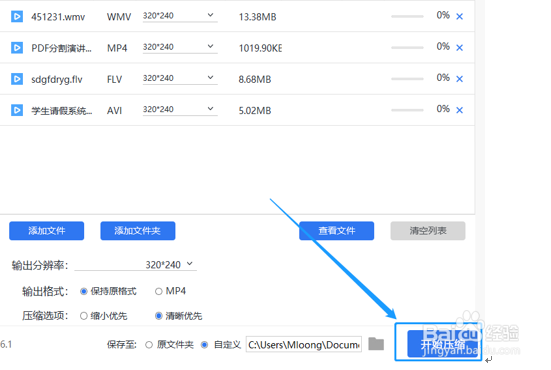Open the folder browse icon next to the save path
551x370 pixels.
[376, 344]
